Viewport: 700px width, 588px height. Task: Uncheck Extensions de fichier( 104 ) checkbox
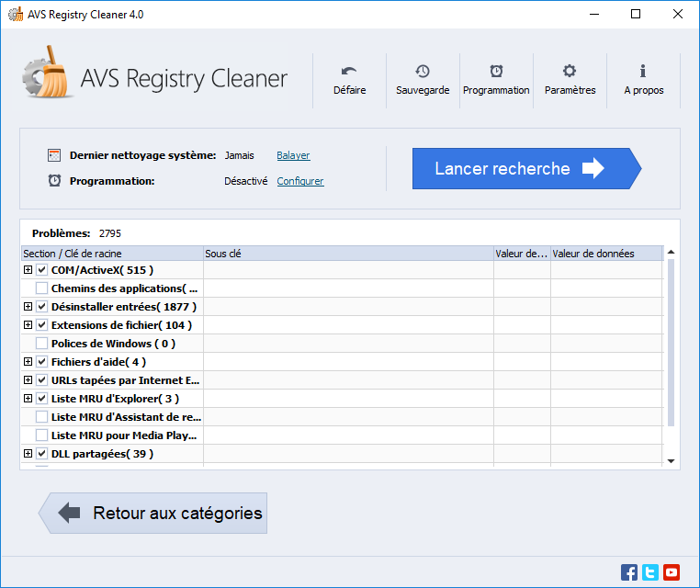point(42,324)
